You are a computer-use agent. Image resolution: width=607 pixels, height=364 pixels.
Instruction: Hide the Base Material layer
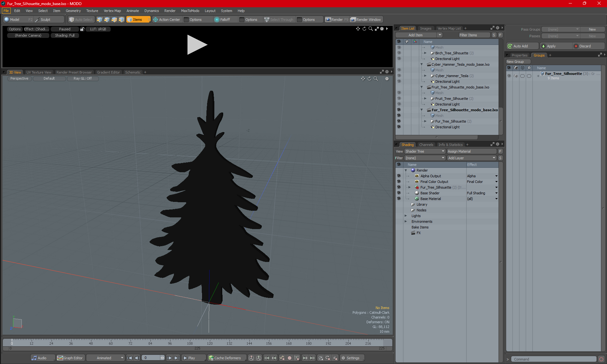click(399, 199)
